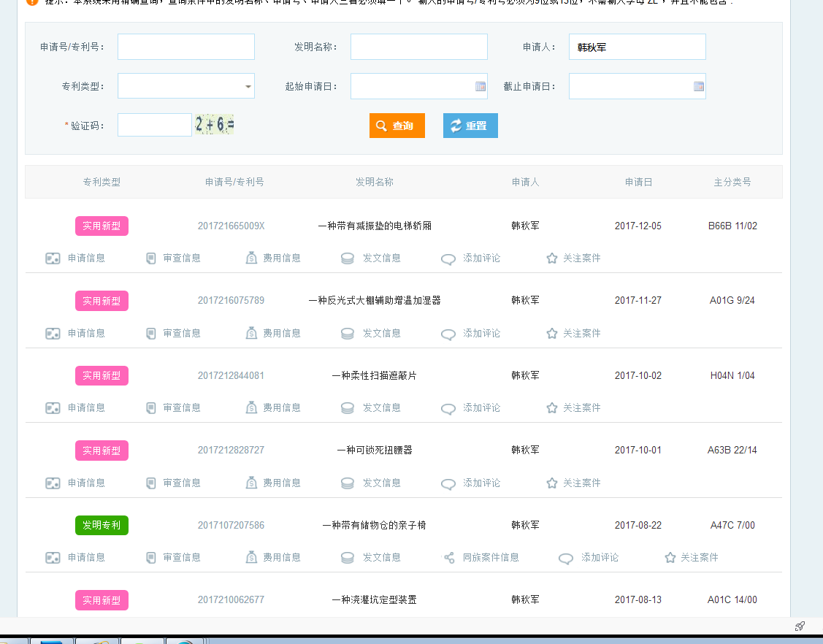Image resolution: width=823 pixels, height=644 pixels.
Task: Open calendar picker for 起始申请日
Action: tap(480, 86)
